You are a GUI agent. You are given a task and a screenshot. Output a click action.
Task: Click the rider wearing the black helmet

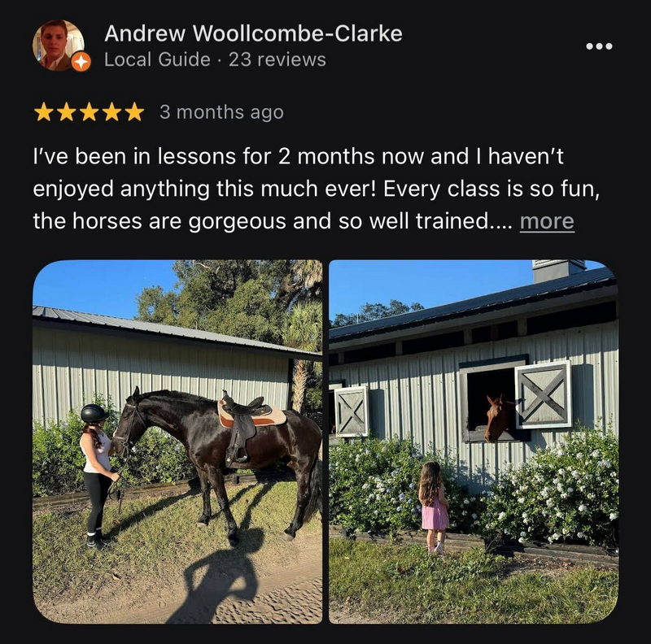(98, 475)
